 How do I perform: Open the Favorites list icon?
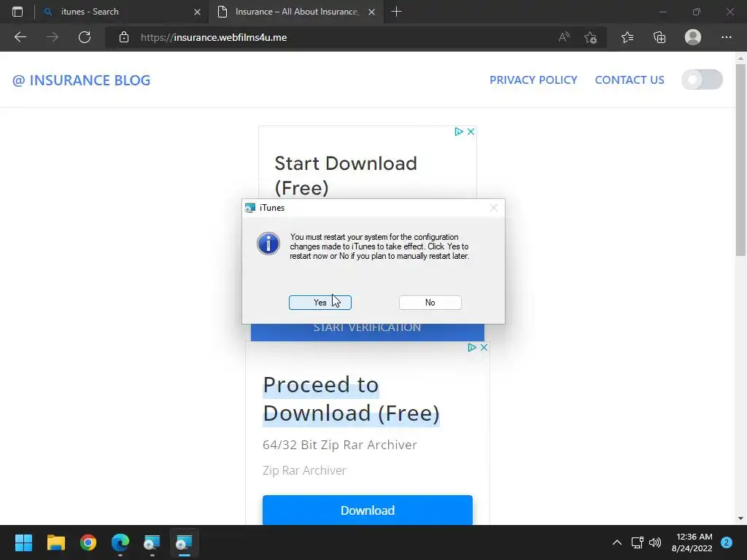coord(627,37)
